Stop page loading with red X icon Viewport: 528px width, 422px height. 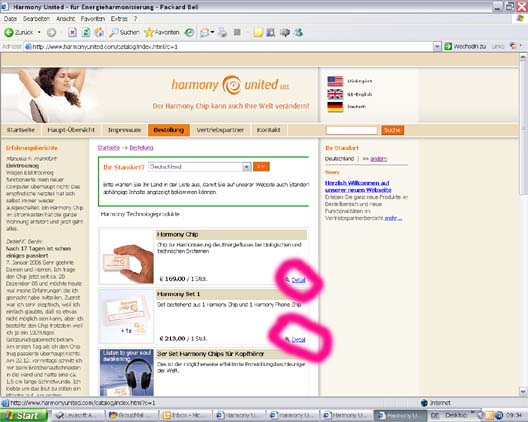click(72, 32)
